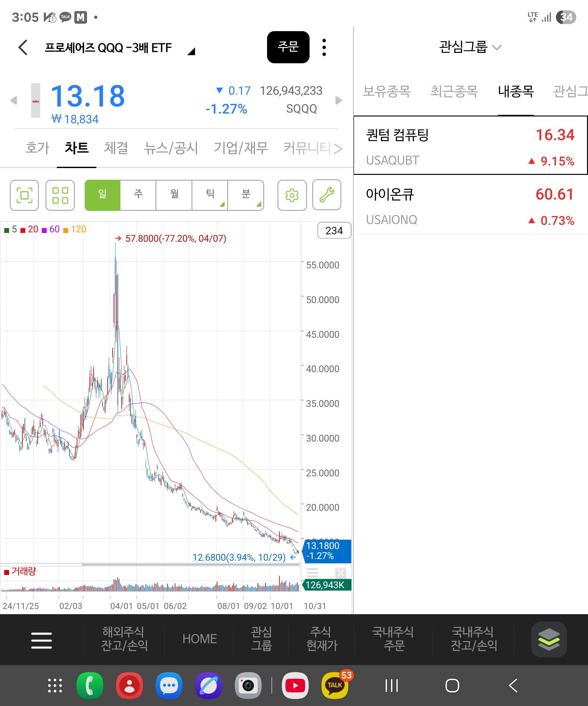
Task: Tap 해외주식 잔고/손익 in bottom bar
Action: click(124, 639)
